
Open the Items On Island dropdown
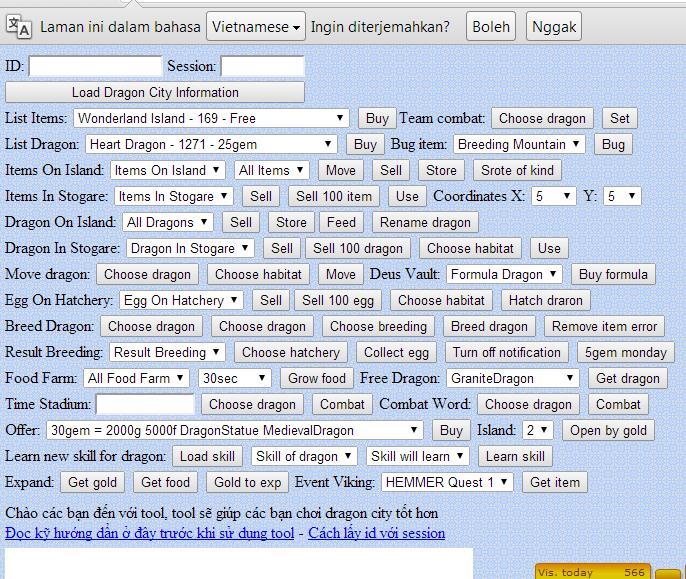[168, 170]
